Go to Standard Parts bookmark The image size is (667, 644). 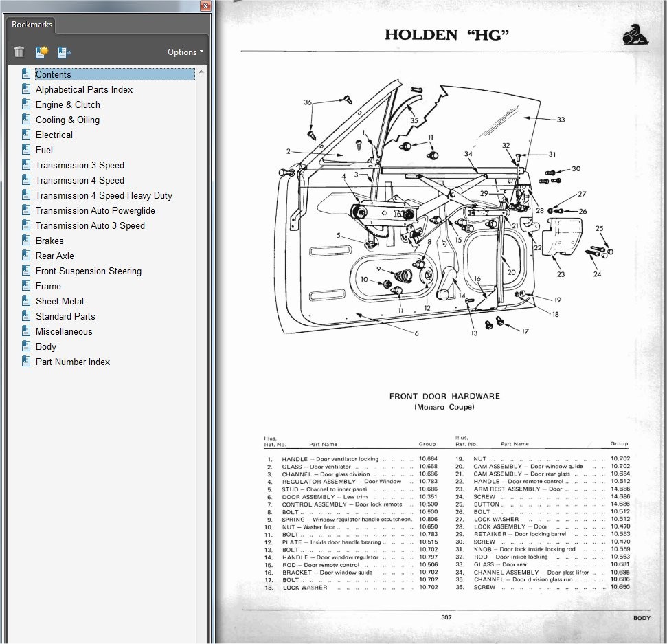click(65, 316)
